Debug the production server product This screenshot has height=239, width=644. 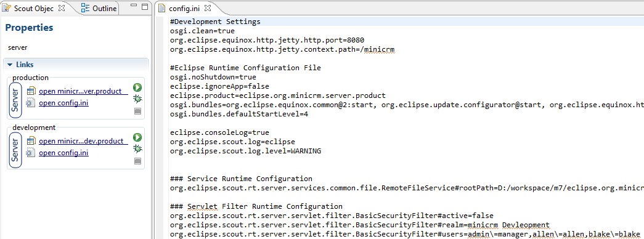pos(137,99)
